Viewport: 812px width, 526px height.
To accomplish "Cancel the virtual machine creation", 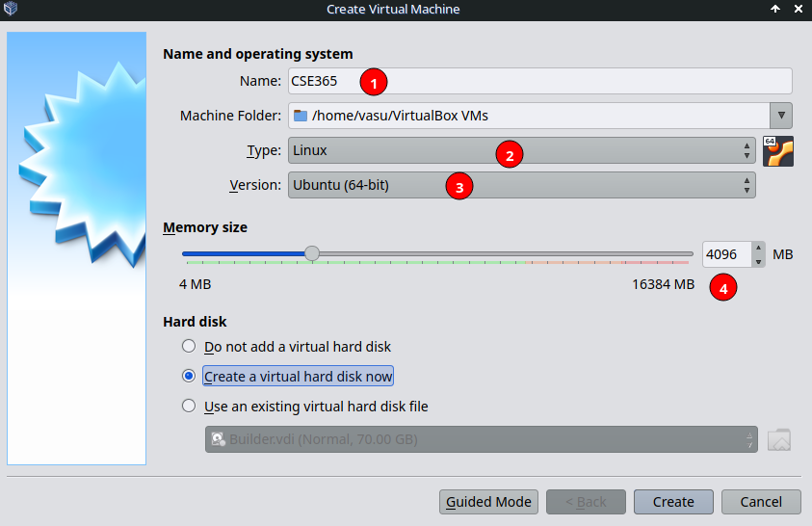I will point(761,501).
